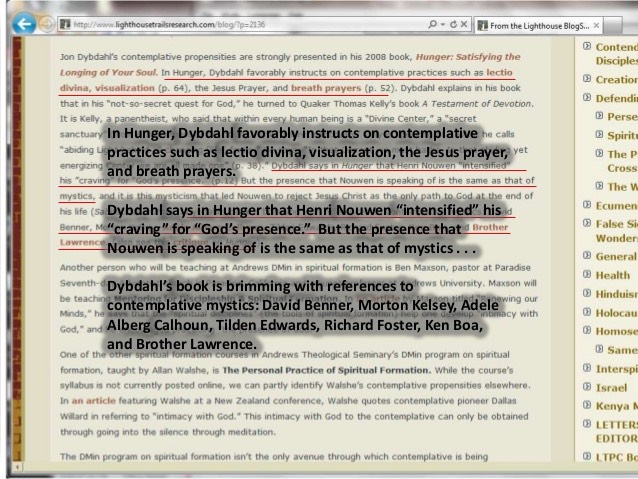Viewport: 638px width, 479px height.
Task: Open the Creation sidebar category
Action: tap(616, 80)
